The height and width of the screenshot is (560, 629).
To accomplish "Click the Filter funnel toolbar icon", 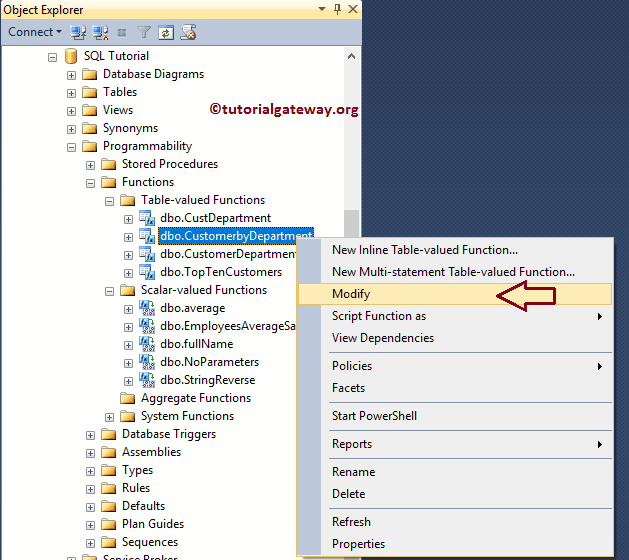I will click(x=144, y=32).
